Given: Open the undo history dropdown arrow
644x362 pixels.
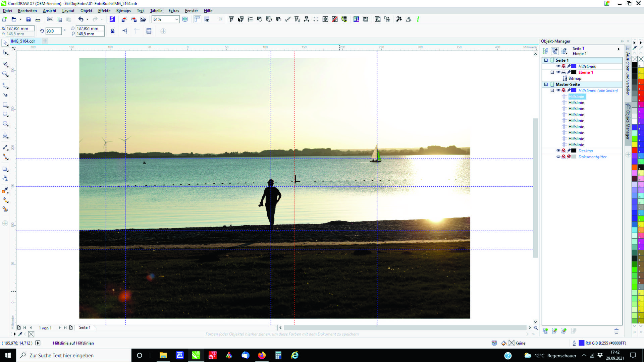Looking at the screenshot, I should point(87,19).
